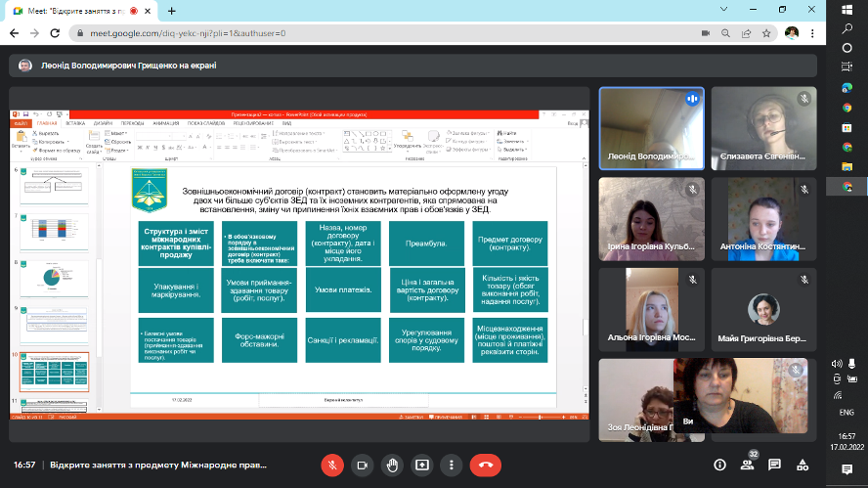Unmute the microphone in Meet controls
This screenshot has width=868, height=488.
[x=332, y=466]
